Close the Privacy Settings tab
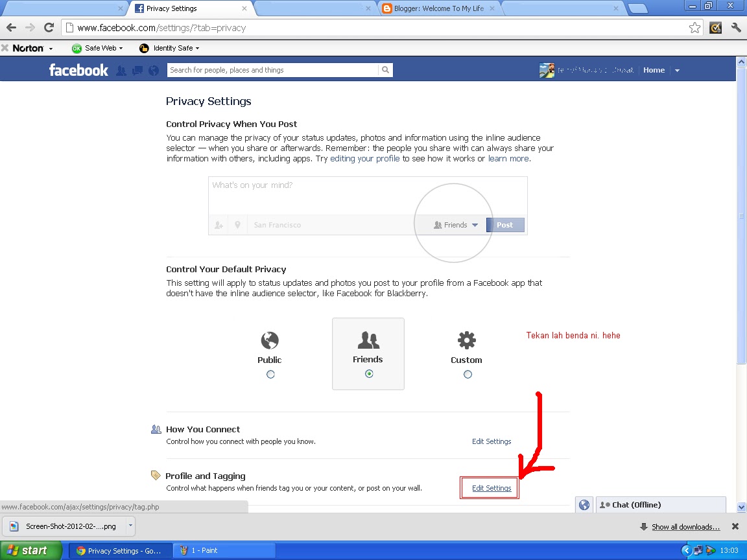 244,8
